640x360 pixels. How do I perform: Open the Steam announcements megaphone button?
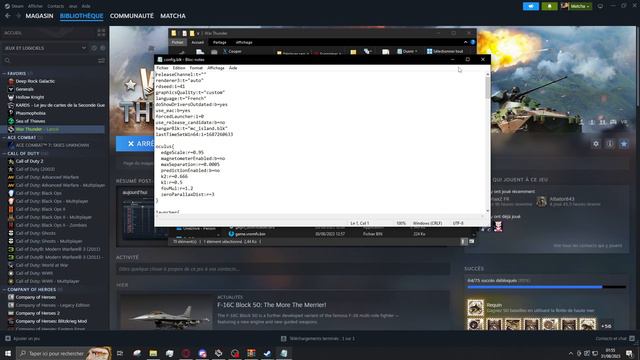tap(531, 6)
